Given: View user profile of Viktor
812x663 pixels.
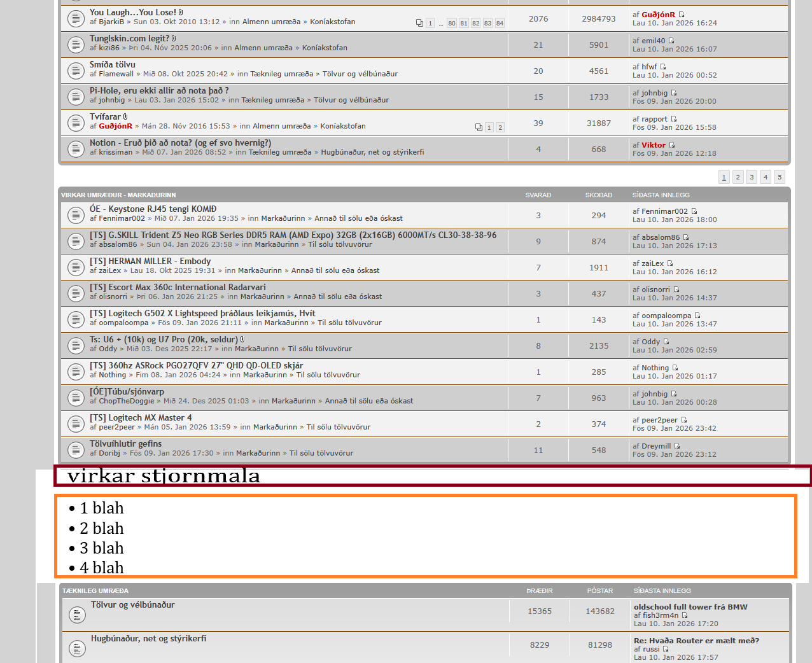Looking at the screenshot, I should tap(653, 145).
